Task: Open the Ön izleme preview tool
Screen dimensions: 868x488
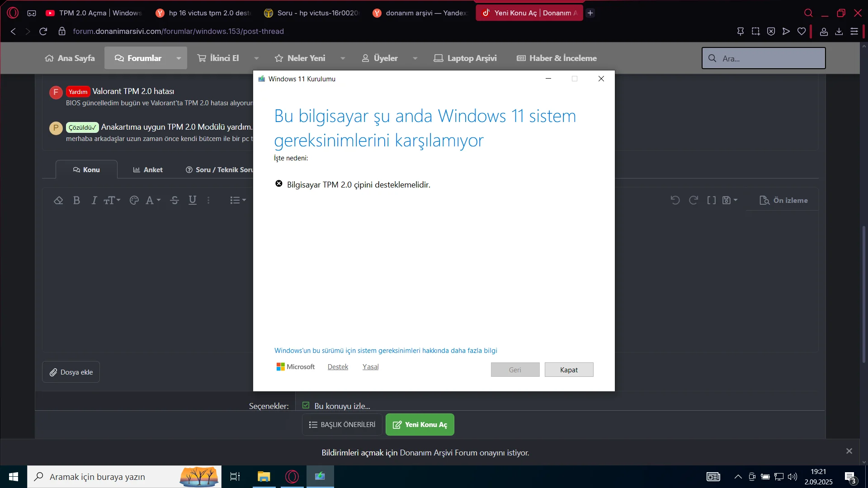Action: pos(783,200)
